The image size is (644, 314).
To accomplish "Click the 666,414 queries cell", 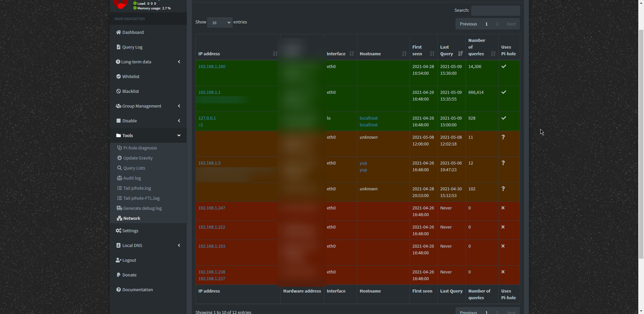I will 482,99.
